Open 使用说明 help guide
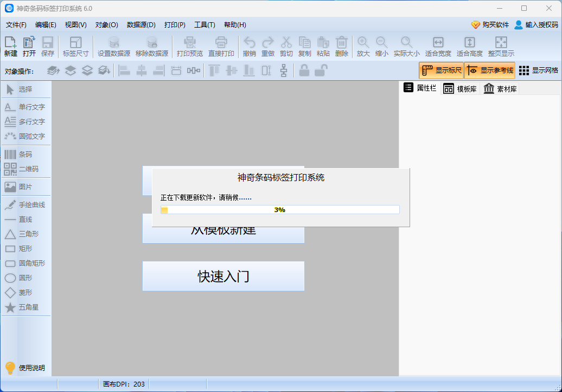The height and width of the screenshot is (392, 562). (25, 368)
